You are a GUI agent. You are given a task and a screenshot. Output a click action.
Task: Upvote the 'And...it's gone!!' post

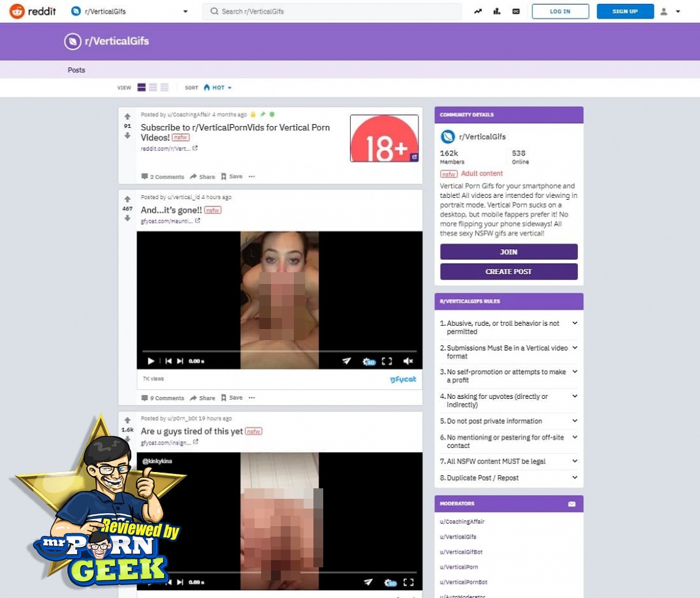(x=127, y=199)
